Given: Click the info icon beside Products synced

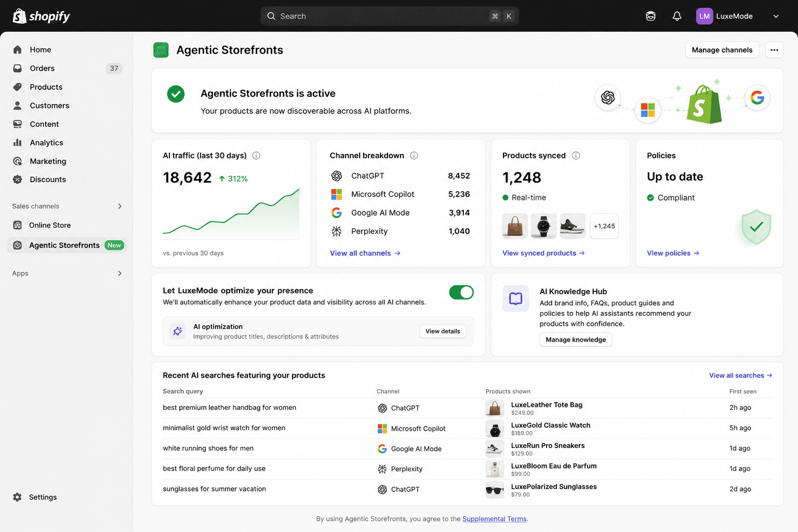Looking at the screenshot, I should click(x=576, y=155).
